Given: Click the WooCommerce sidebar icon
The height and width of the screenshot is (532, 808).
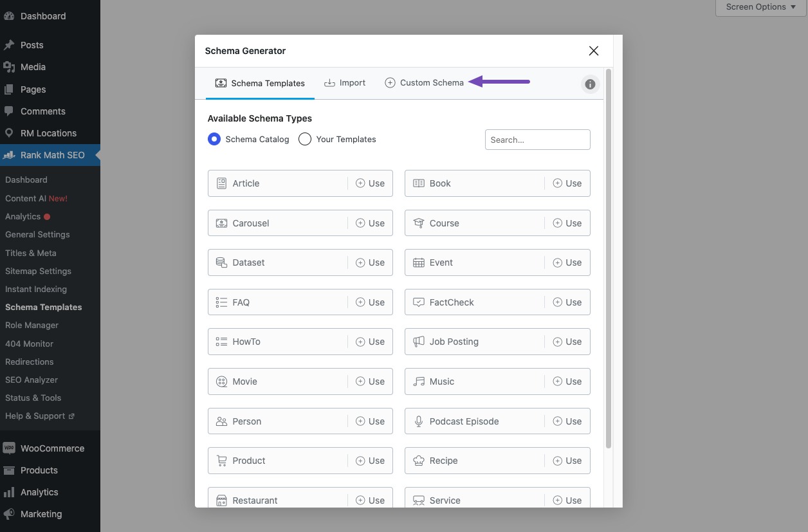Looking at the screenshot, I should 9,448.
